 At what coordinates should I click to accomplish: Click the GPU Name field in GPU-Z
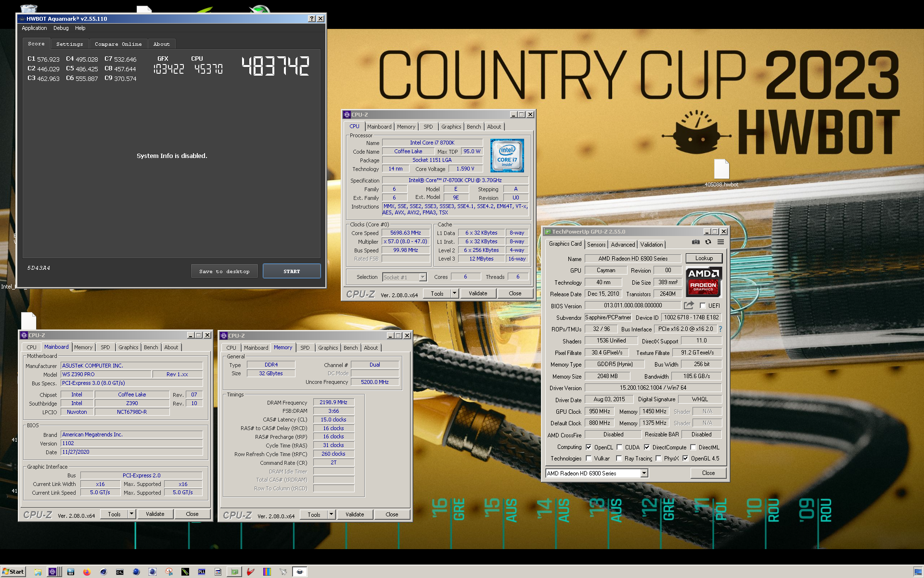pyautogui.click(x=633, y=259)
